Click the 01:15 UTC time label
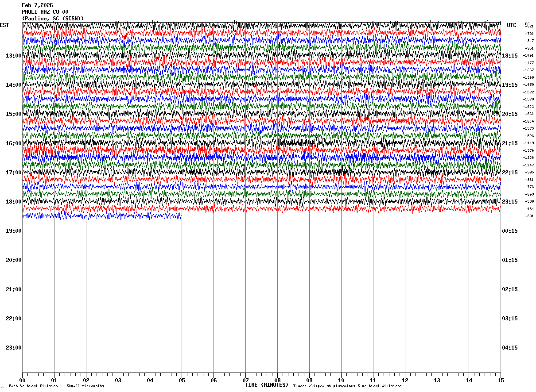 click(x=510, y=260)
